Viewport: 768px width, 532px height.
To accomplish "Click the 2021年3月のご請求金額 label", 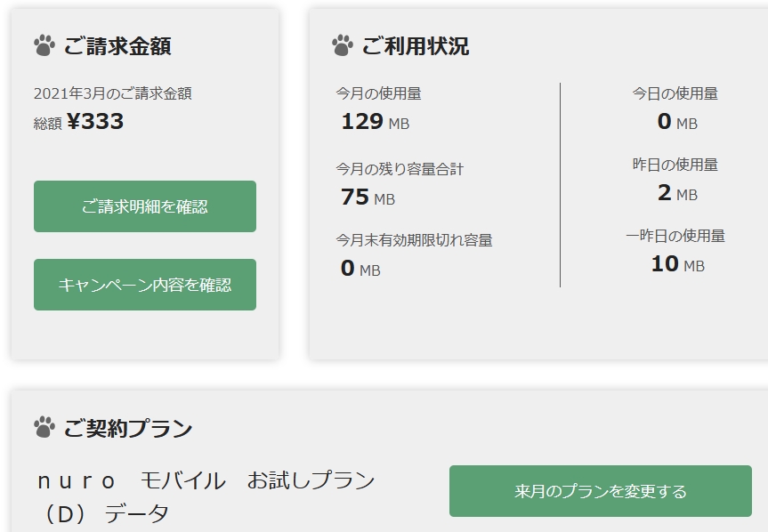I will [113, 93].
